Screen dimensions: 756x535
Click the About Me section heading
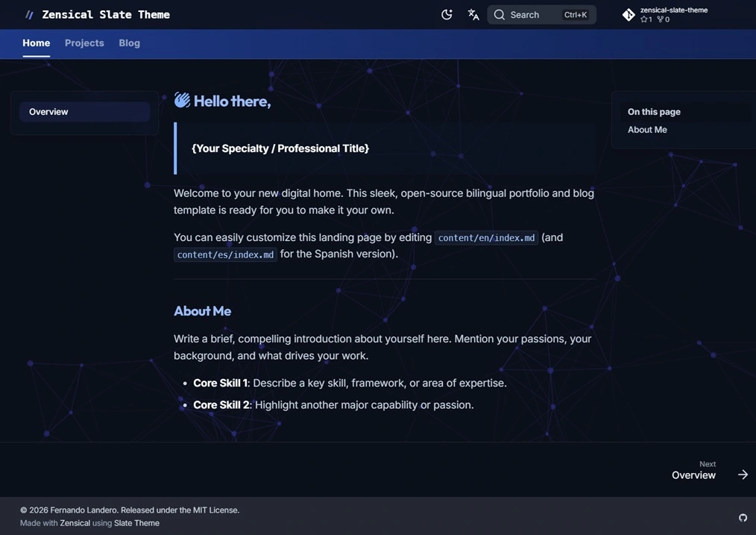click(x=203, y=311)
